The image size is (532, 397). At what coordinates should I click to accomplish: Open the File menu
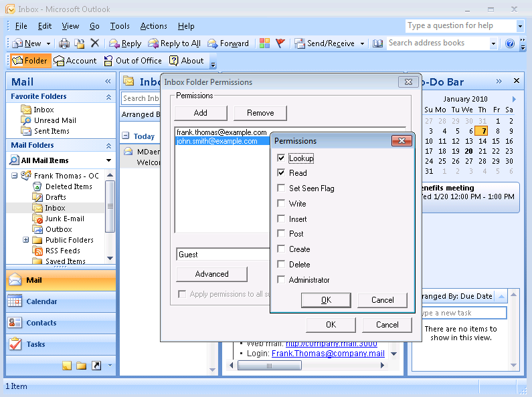click(x=21, y=26)
